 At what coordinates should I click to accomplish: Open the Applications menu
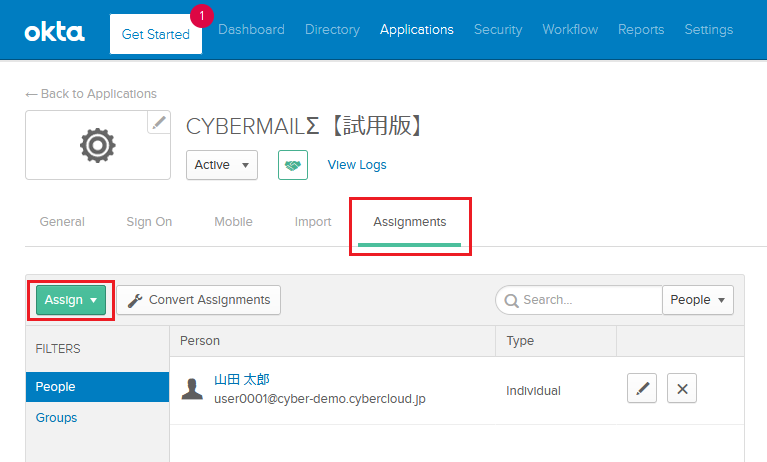417,30
